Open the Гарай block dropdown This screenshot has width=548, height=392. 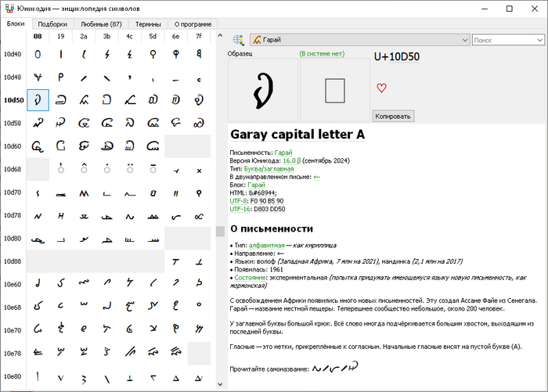[359, 39]
